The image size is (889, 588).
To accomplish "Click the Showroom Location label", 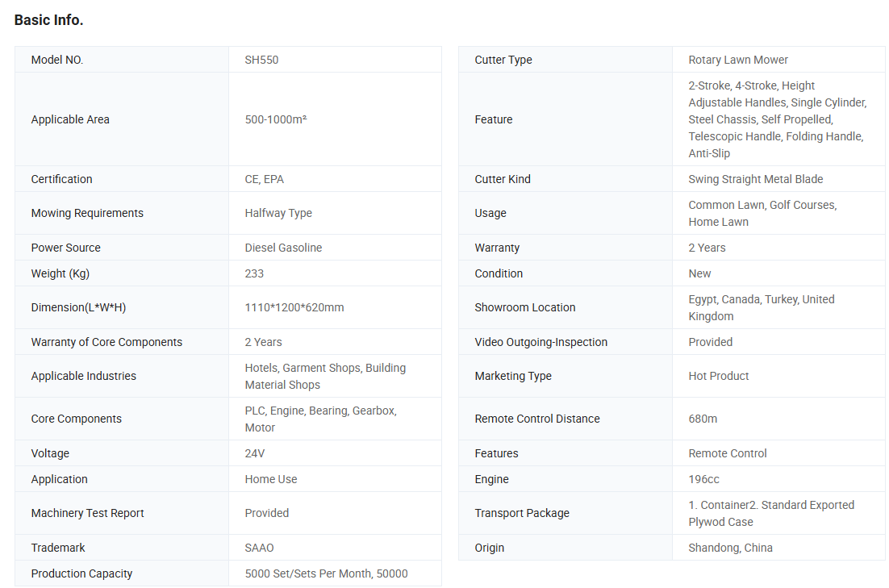I will click(525, 307).
